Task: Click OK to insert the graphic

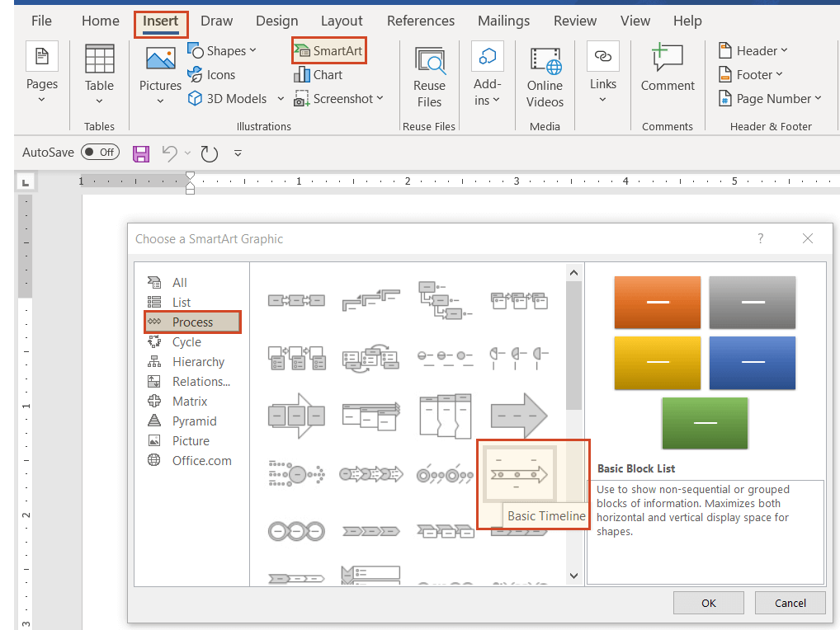Action: (708, 603)
